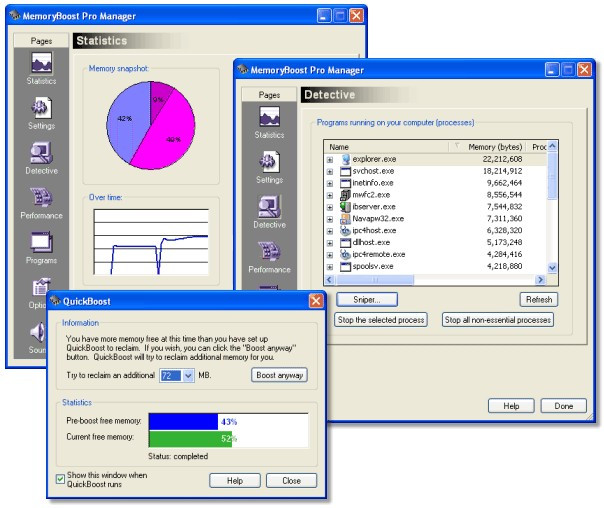Screen dimensions: 604x508
Task: Close the QuickBoost dialog via X
Action: [x=316, y=300]
